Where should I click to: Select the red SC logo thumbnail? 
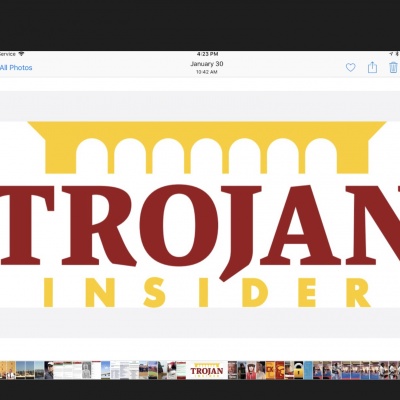[280, 370]
